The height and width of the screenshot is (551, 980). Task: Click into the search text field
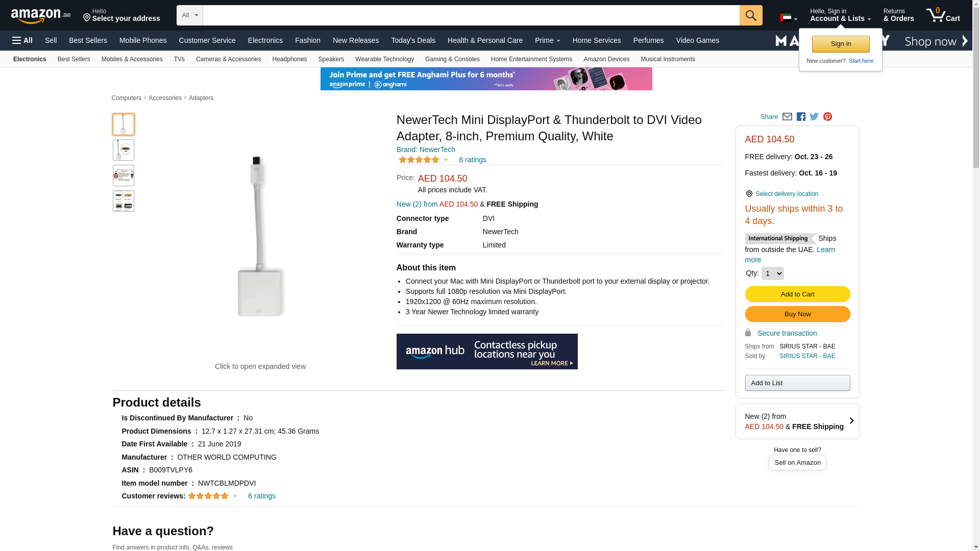pyautogui.click(x=471, y=15)
